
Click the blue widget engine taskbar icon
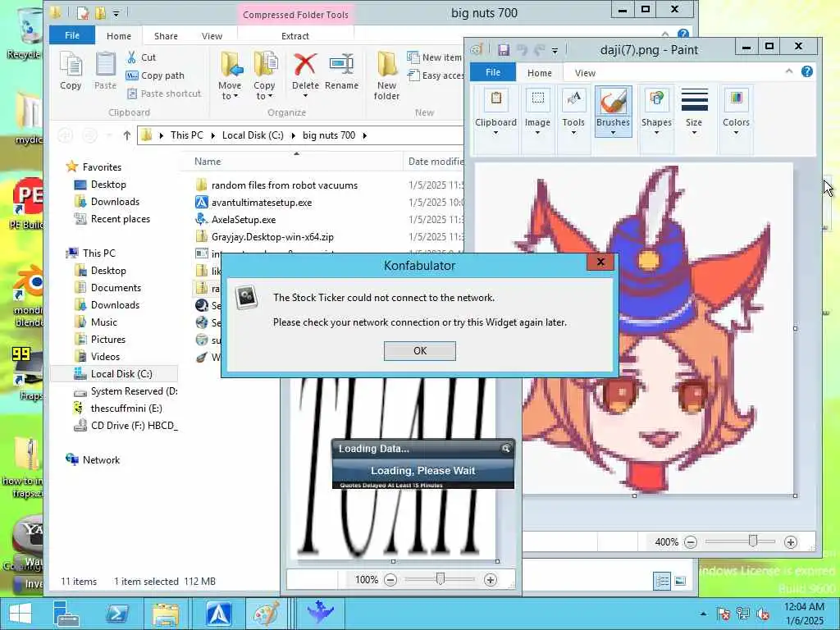pyautogui.click(x=321, y=611)
